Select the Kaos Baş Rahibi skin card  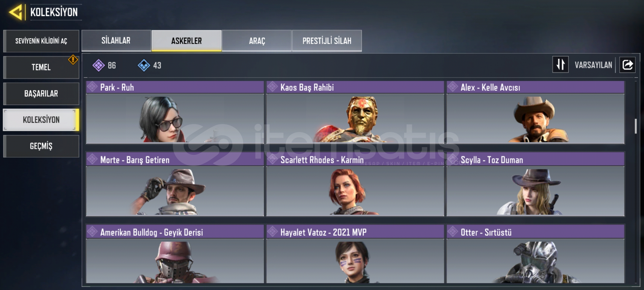tap(355, 112)
